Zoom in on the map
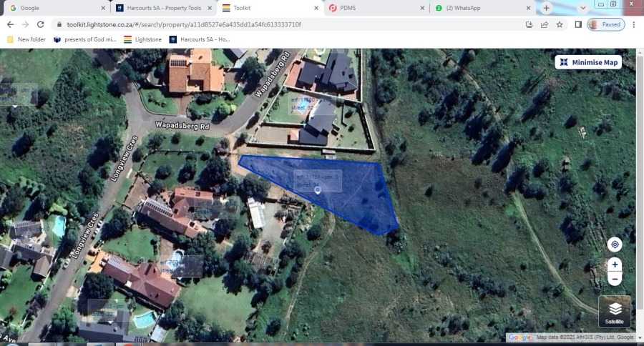Screen dimensions: 644x346 coord(615,265)
